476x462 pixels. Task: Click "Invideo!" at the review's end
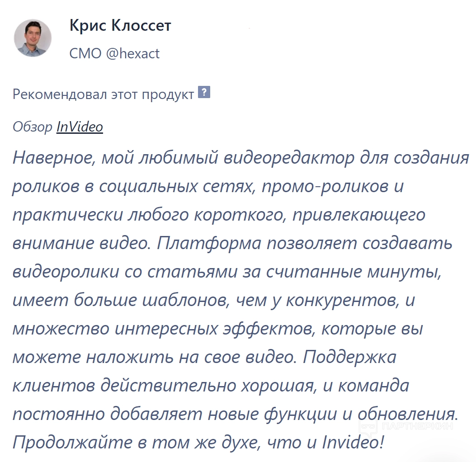[x=352, y=442]
